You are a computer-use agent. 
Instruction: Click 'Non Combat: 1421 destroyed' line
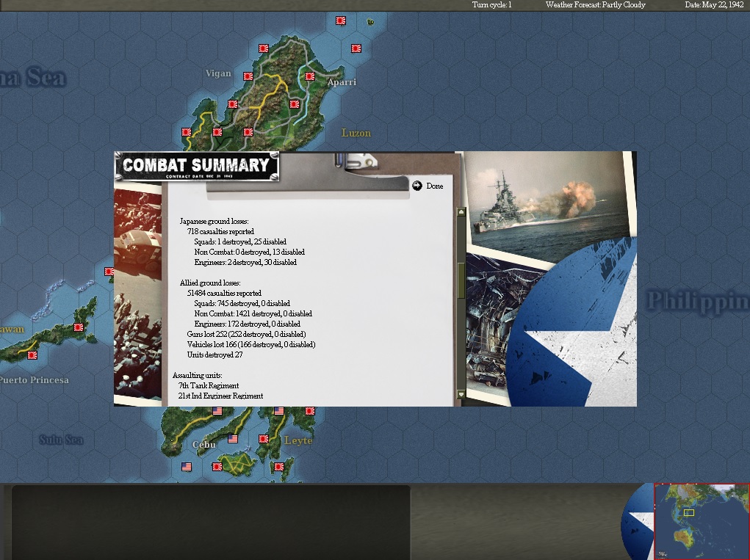click(x=253, y=313)
